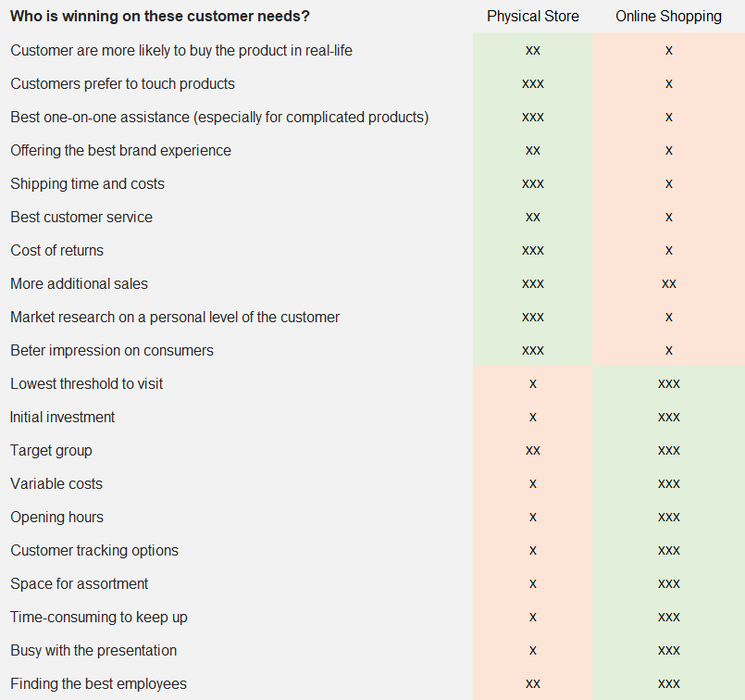The width and height of the screenshot is (745, 700).
Task: Click the 'Customer tracking options' label
Action: [x=94, y=551]
